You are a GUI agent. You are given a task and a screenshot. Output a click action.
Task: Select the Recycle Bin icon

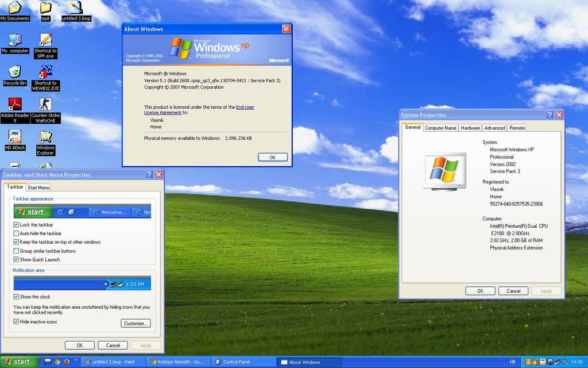pyautogui.click(x=14, y=76)
